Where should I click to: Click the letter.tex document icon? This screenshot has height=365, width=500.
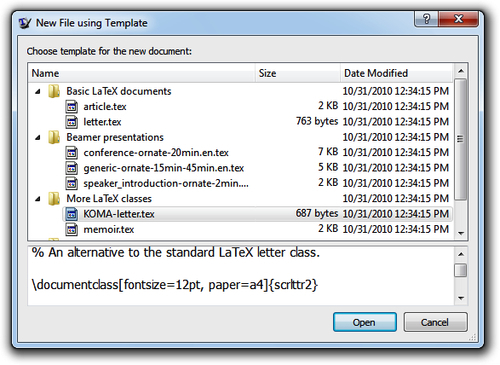(72, 122)
